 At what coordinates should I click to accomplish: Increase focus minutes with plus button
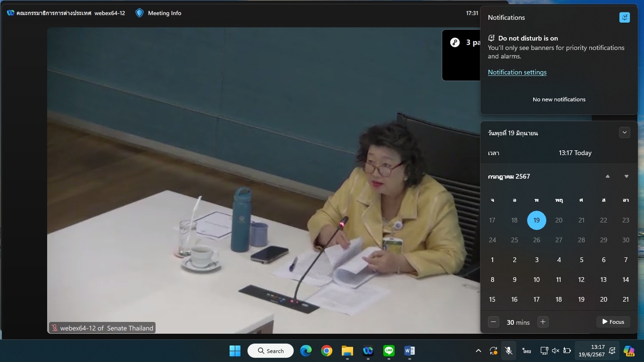(x=543, y=322)
